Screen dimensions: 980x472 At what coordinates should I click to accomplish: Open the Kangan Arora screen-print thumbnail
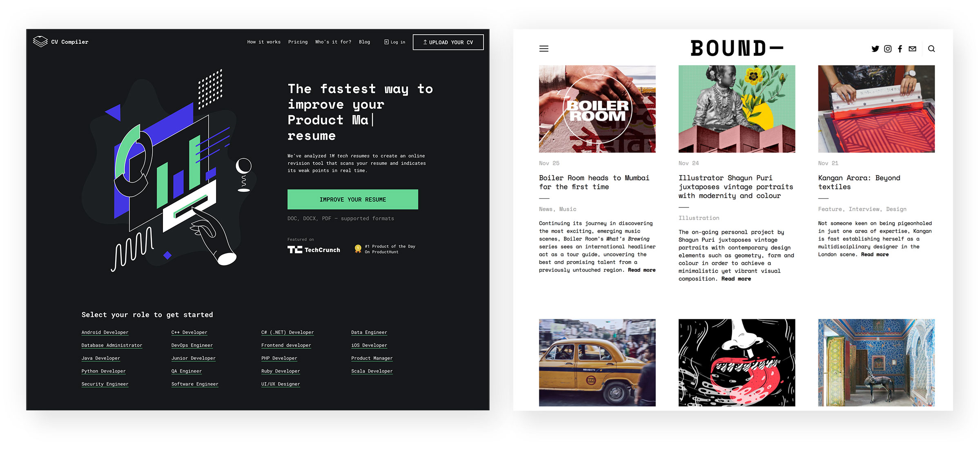tap(876, 109)
